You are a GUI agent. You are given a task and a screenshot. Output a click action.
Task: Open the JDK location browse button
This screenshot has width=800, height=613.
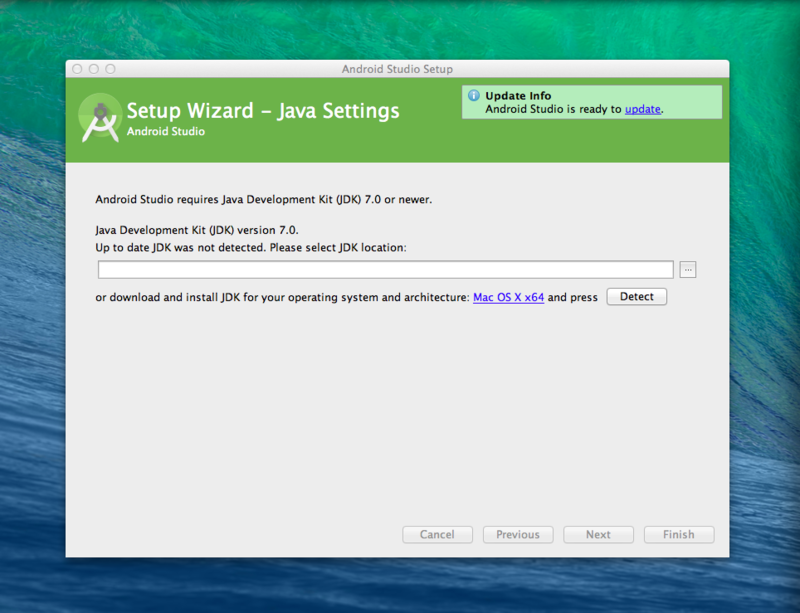coord(688,269)
